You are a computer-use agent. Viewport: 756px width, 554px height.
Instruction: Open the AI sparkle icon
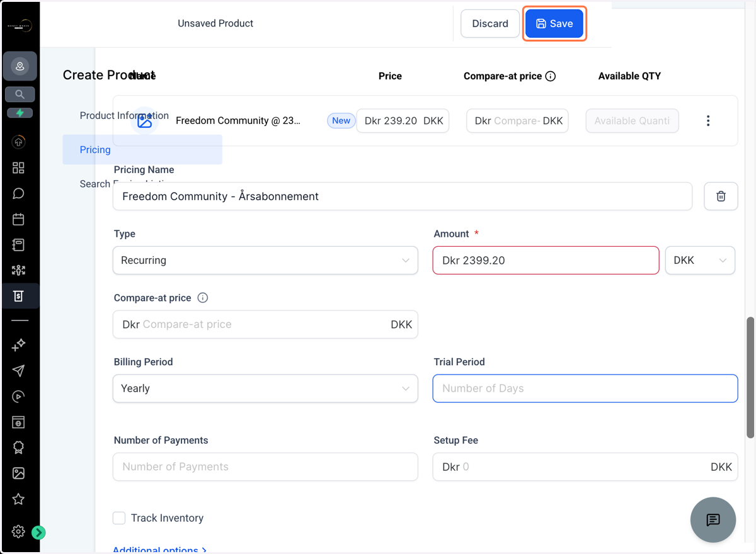[x=18, y=344]
